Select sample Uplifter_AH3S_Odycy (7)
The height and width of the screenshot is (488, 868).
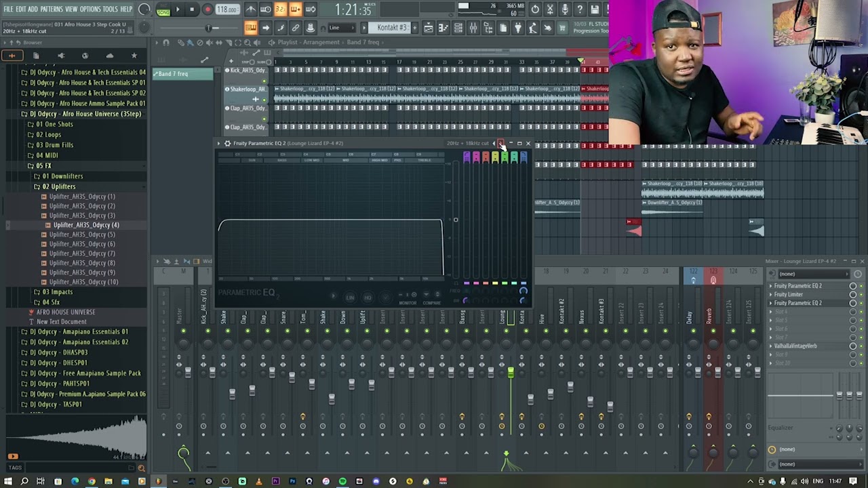tap(82, 253)
